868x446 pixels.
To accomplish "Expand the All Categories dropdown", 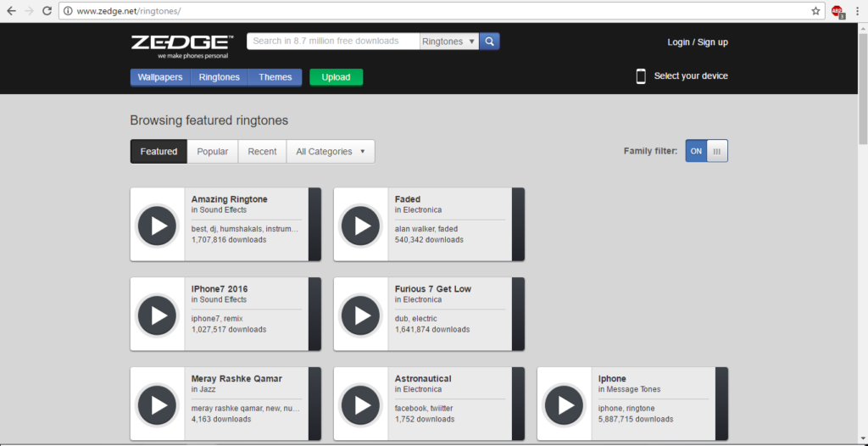I will click(331, 151).
